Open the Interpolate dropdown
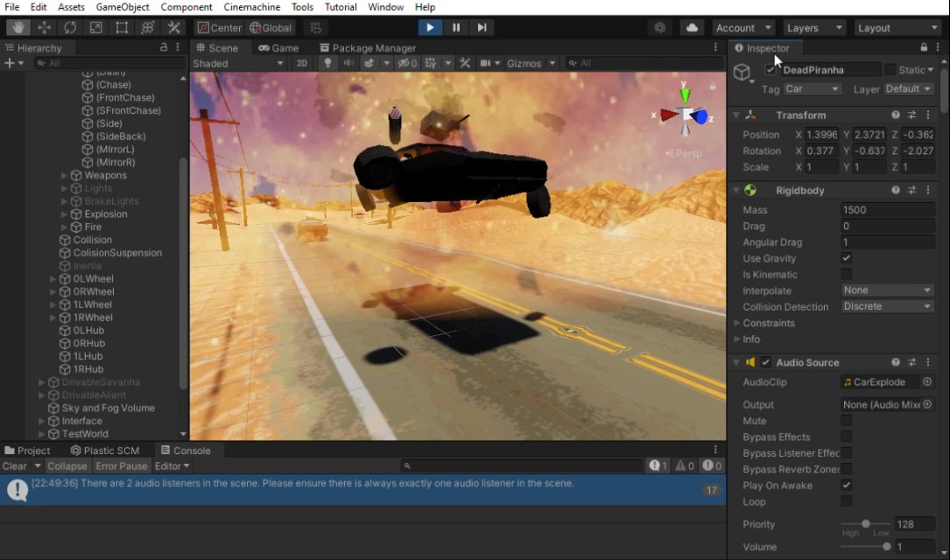The width and height of the screenshot is (950, 560). [887, 290]
